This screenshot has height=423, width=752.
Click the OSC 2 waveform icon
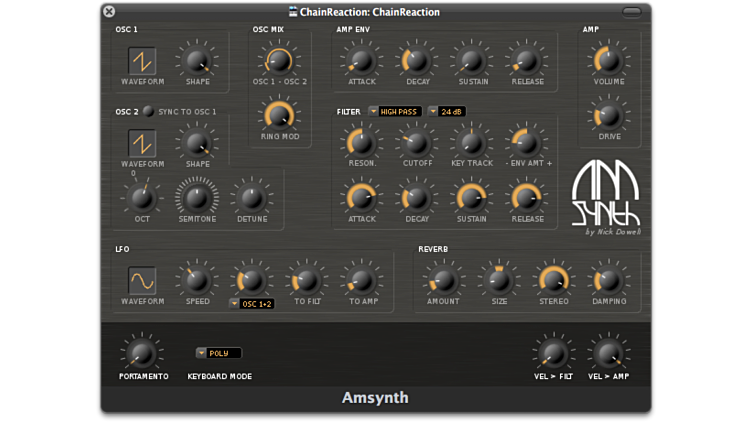coord(142,144)
